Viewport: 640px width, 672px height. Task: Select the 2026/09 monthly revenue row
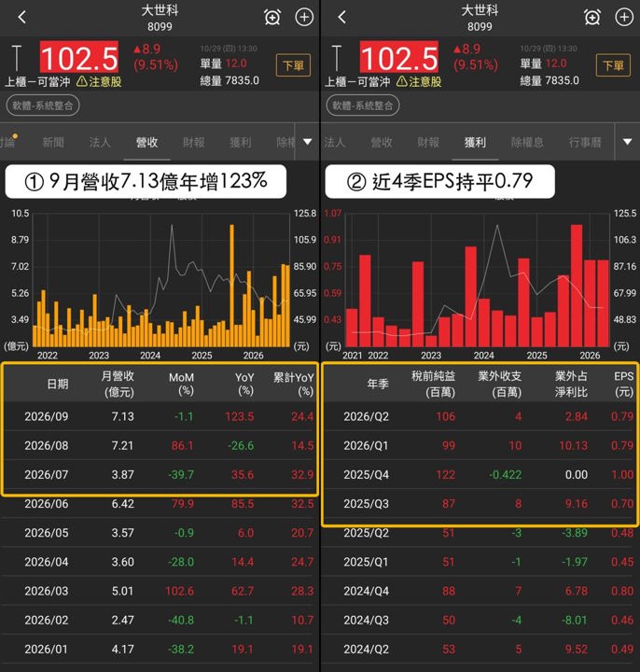pyautogui.click(x=160, y=416)
